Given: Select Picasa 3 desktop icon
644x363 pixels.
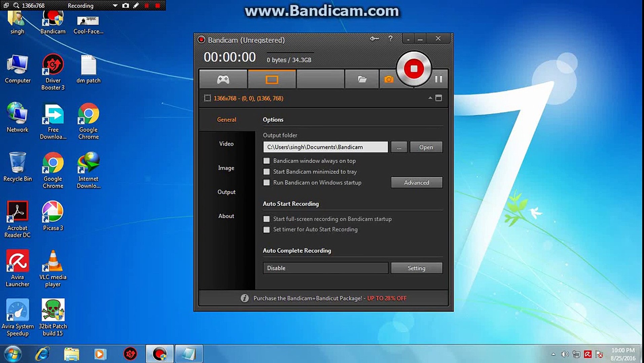Looking at the screenshot, I should click(x=53, y=216).
